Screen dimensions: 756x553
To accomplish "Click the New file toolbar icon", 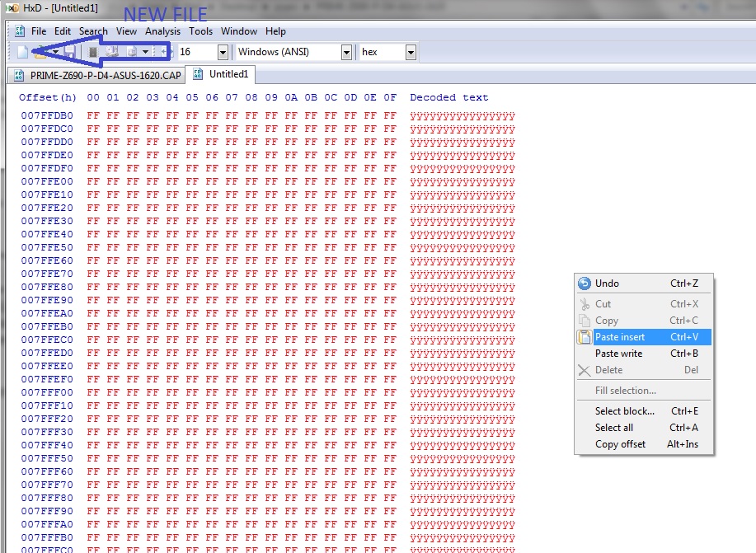I will [x=21, y=52].
